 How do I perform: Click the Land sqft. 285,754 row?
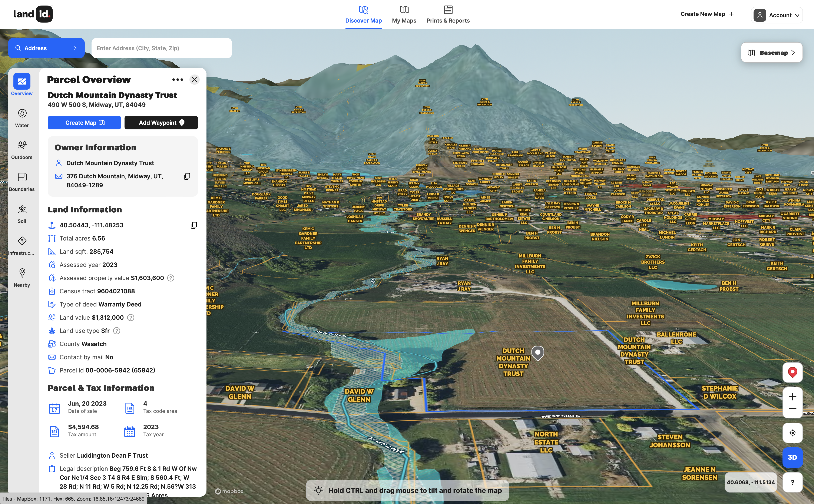(x=81, y=252)
